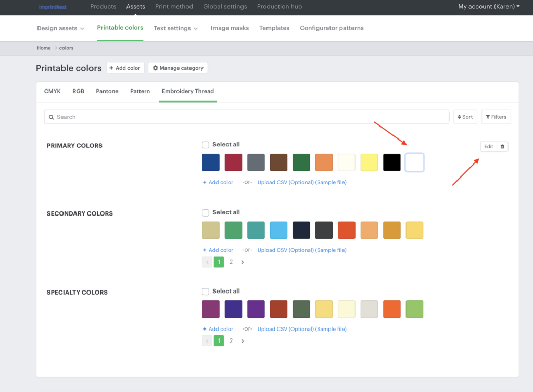Click the trash delete icon beside Edit

click(502, 147)
